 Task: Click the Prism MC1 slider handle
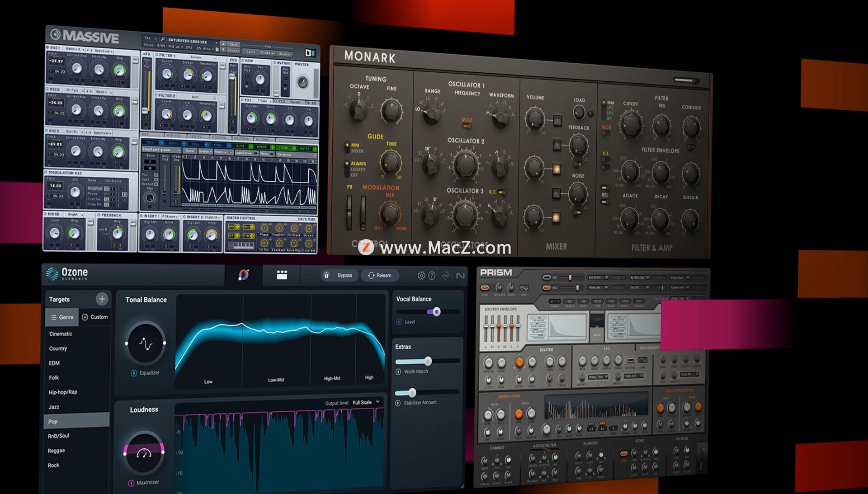(570, 277)
